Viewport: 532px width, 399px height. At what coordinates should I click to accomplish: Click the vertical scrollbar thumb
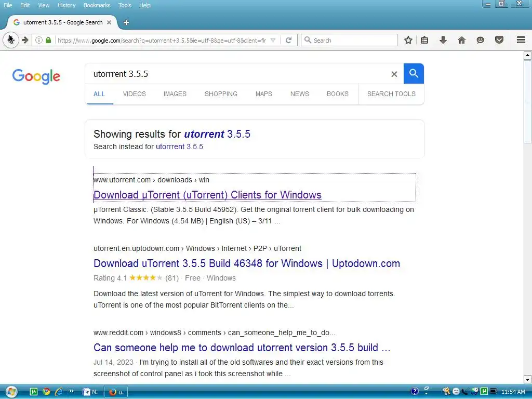pos(527,102)
